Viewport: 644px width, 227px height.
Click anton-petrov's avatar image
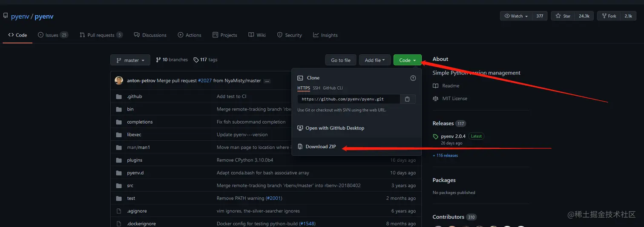pyautogui.click(x=119, y=80)
